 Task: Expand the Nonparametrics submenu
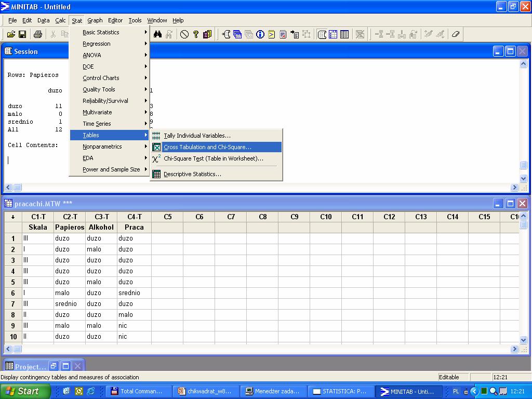pyautogui.click(x=109, y=147)
